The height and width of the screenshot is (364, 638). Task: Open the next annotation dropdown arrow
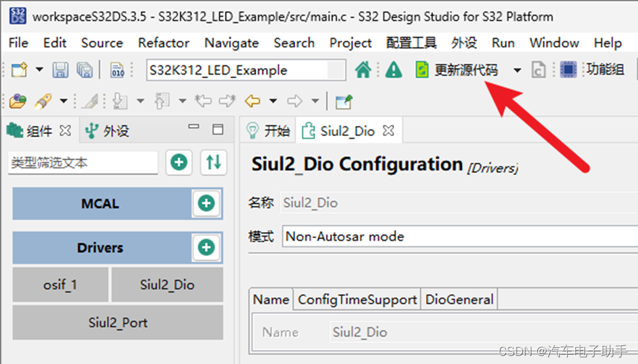click(x=140, y=101)
